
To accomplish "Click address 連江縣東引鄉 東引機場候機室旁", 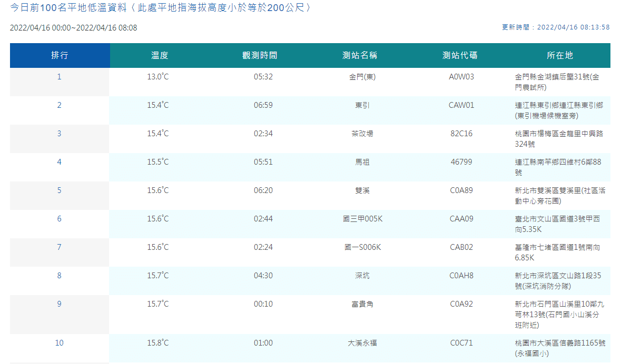I will point(559,110).
